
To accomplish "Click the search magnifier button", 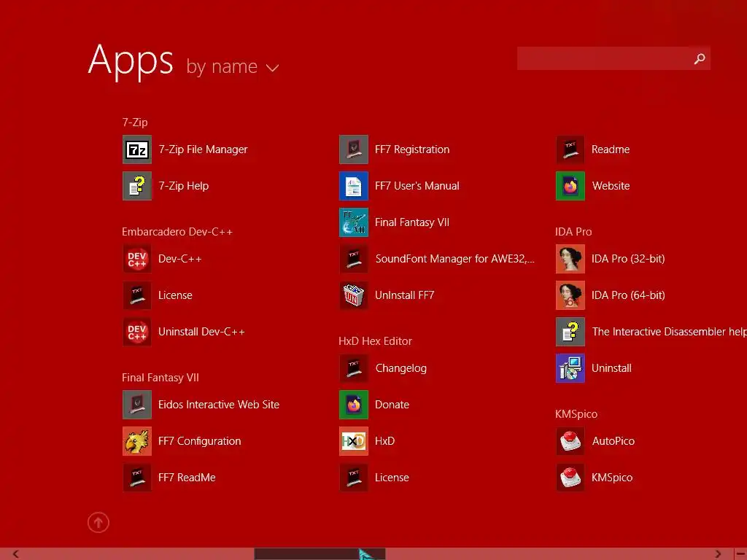I will coord(700,58).
